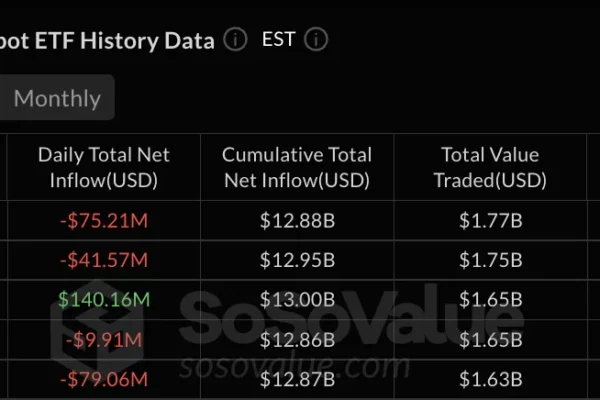Select the -$79.06M daily inflow cell
600x400 pixels.
click(104, 379)
